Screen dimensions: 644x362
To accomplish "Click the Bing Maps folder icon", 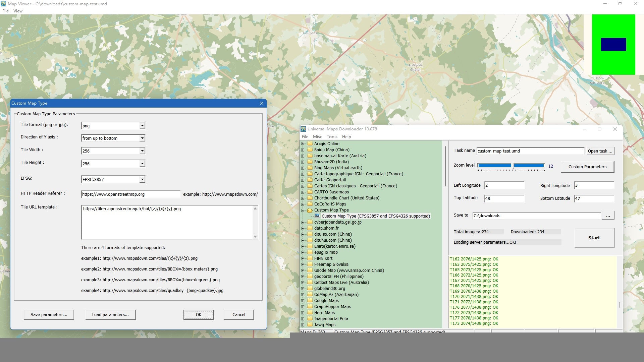I will [x=310, y=168].
